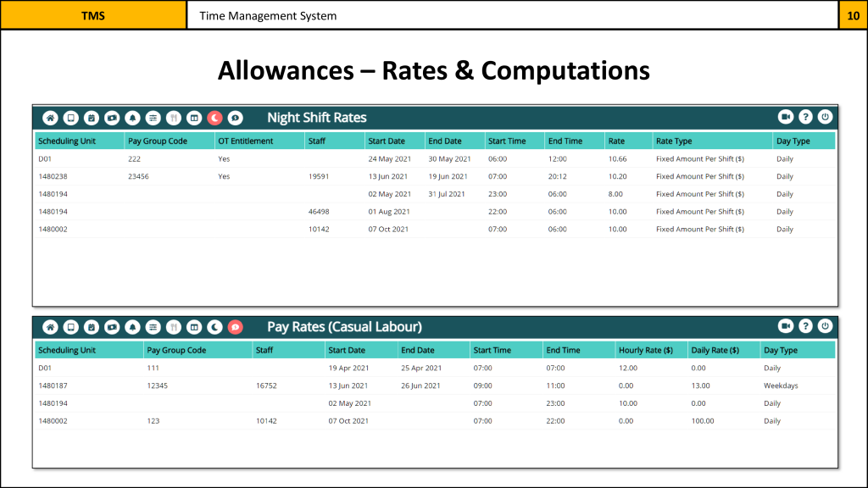The width and height of the screenshot is (868, 488).
Task: Open money bill icon in Pay Rates toolbar
Action: point(112,326)
